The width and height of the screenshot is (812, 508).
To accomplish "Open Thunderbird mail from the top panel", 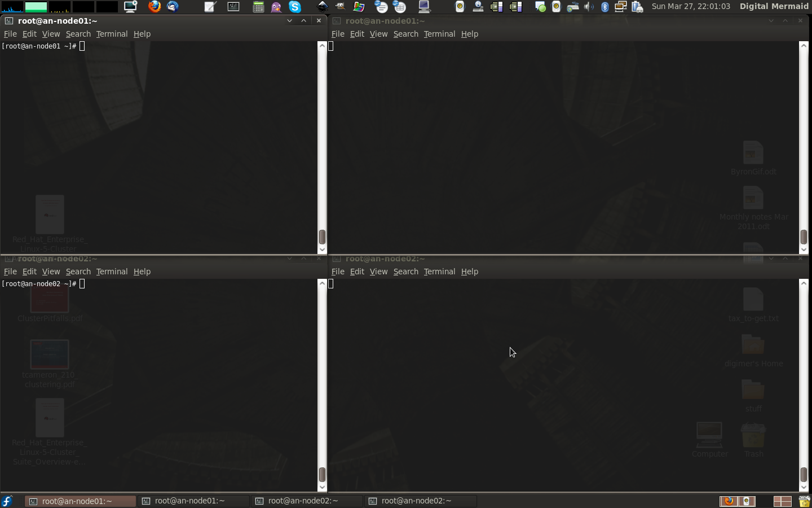I will [173, 7].
